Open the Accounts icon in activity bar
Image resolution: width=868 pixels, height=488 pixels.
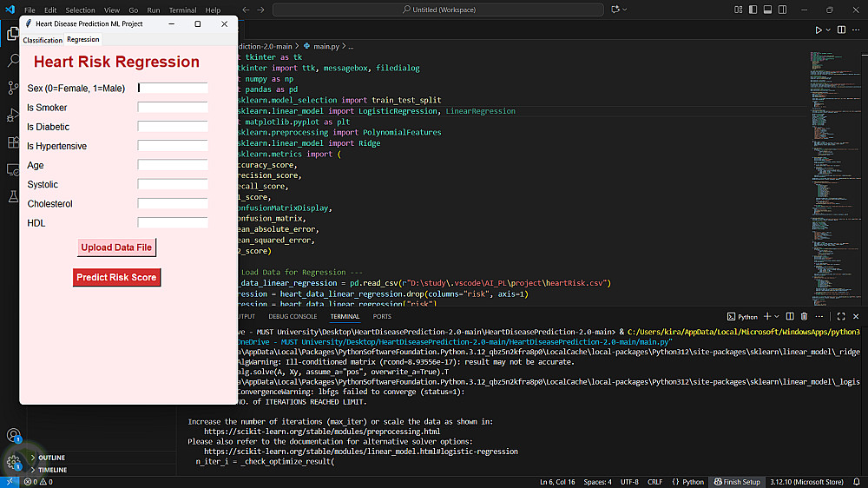pyautogui.click(x=13, y=435)
